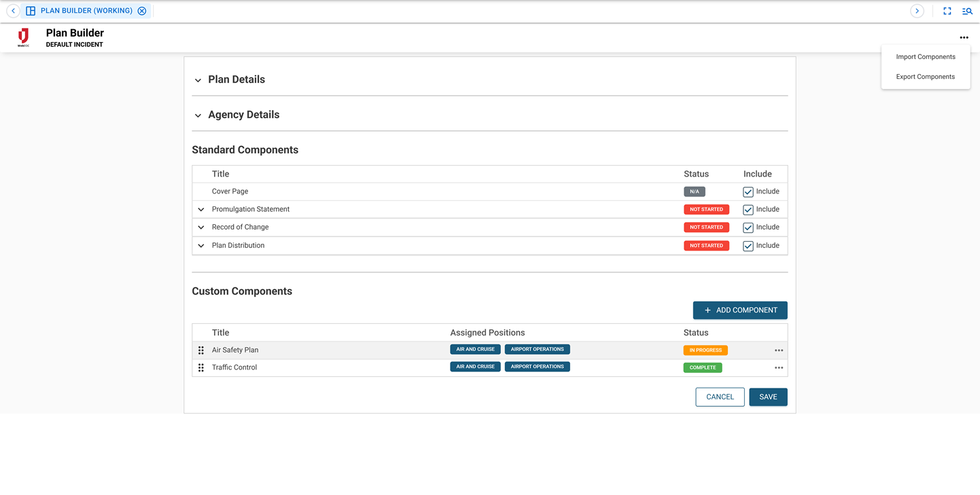
Task: Expand the Agency Details section
Action: (198, 115)
